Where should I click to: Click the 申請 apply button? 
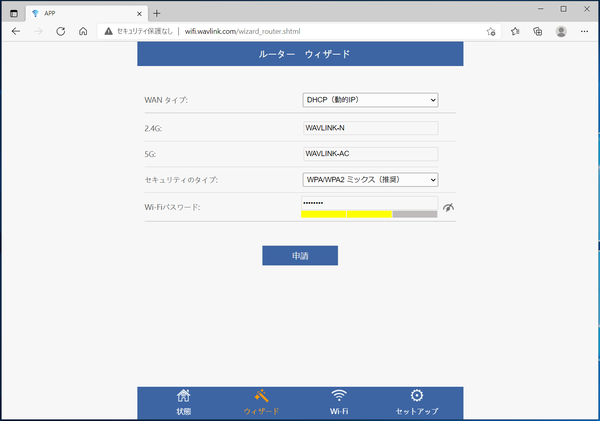[300, 255]
